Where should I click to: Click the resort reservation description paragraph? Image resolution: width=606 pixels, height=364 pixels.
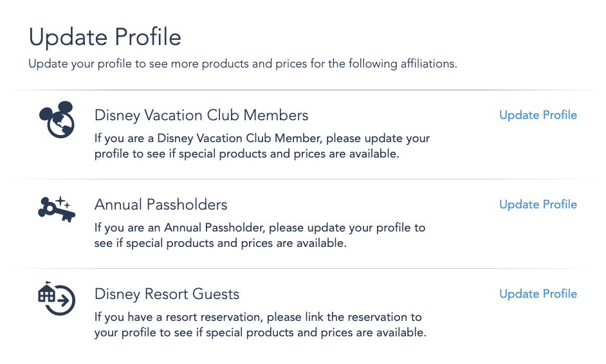pos(261,325)
